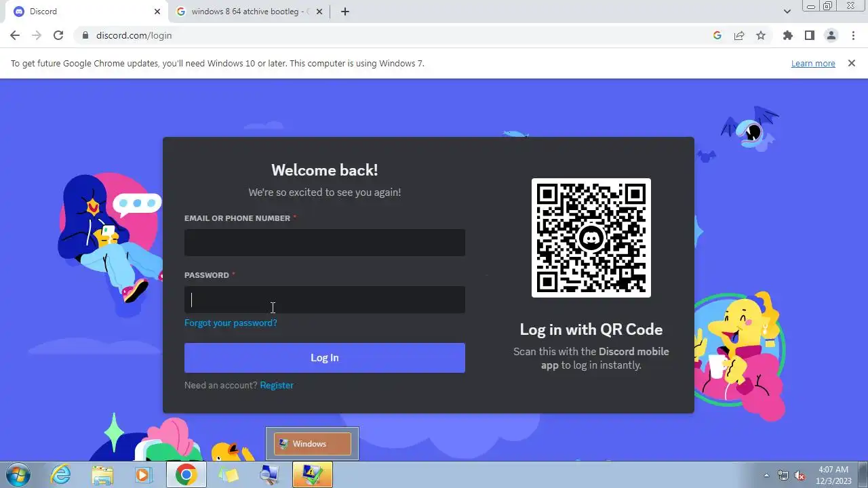Click the Chrome taskbar icon

tap(186, 474)
